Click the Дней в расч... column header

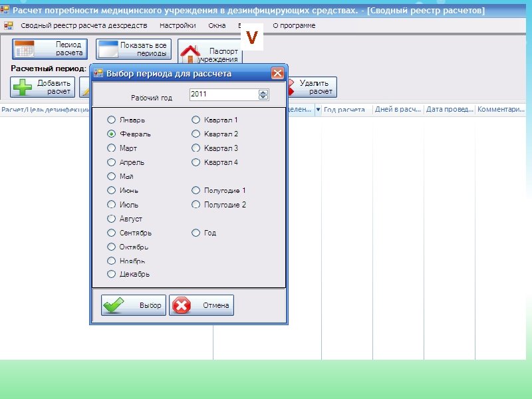coord(398,110)
